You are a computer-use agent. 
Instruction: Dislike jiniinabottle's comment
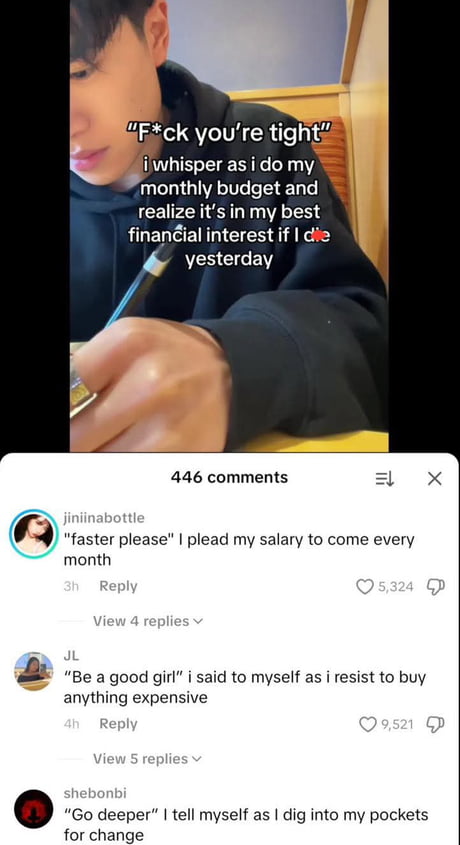coord(434,586)
